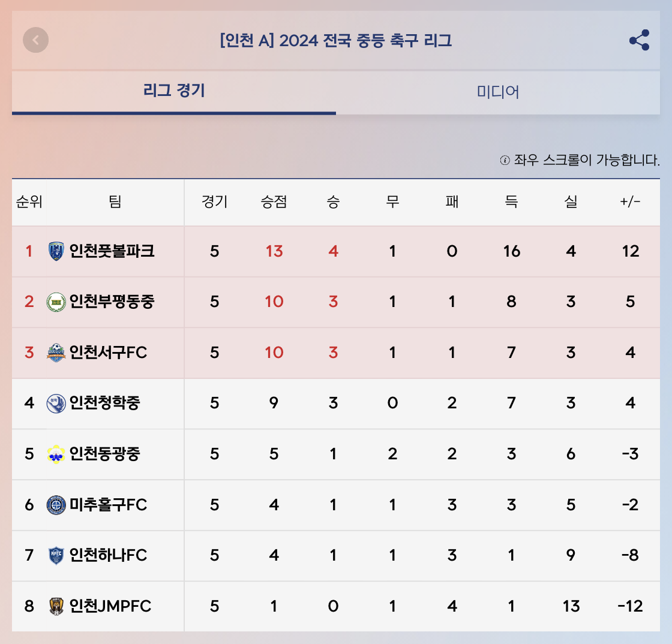Click the +/- column header

[630, 202]
